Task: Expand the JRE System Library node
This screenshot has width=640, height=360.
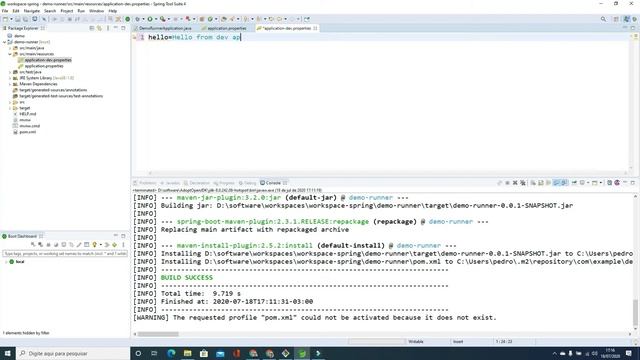Action: (x=10, y=78)
